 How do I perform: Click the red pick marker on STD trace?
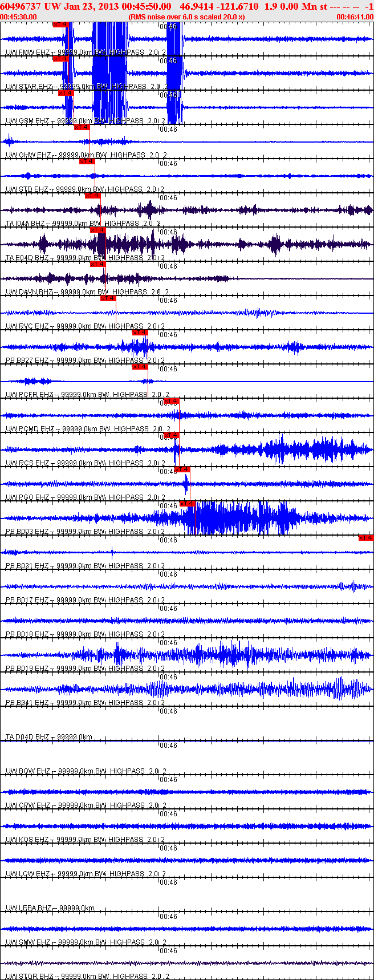point(87,161)
